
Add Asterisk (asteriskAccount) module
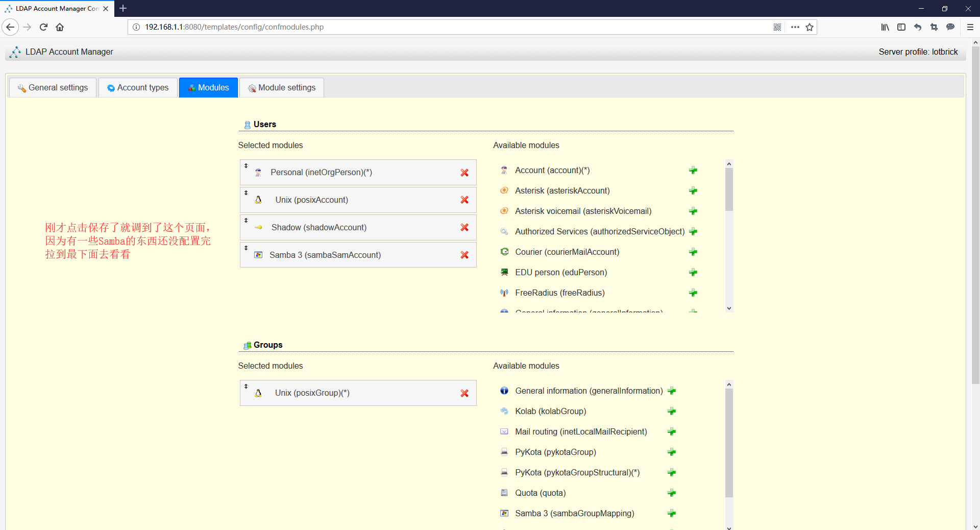693,190
